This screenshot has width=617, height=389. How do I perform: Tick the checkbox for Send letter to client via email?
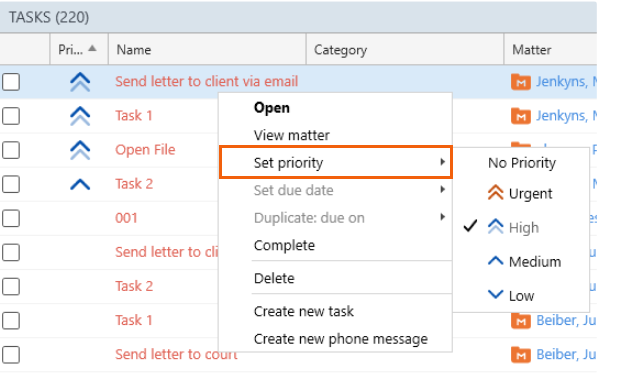tap(11, 82)
